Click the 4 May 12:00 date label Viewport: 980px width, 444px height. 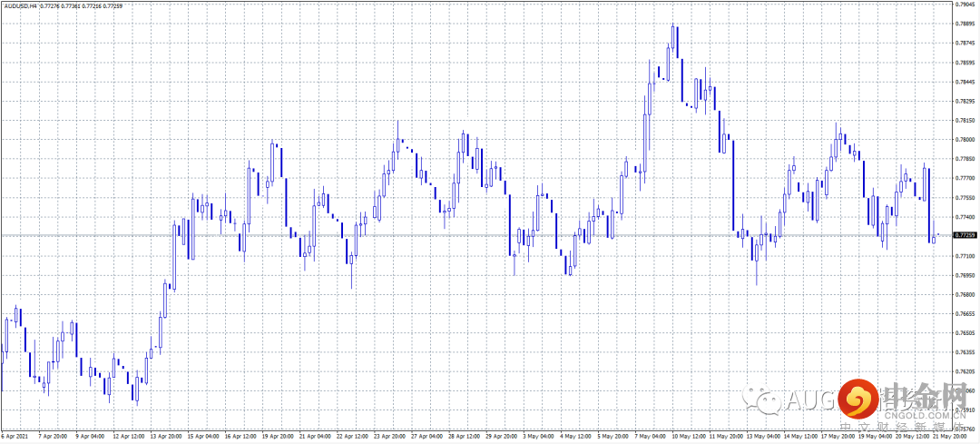click(x=576, y=435)
